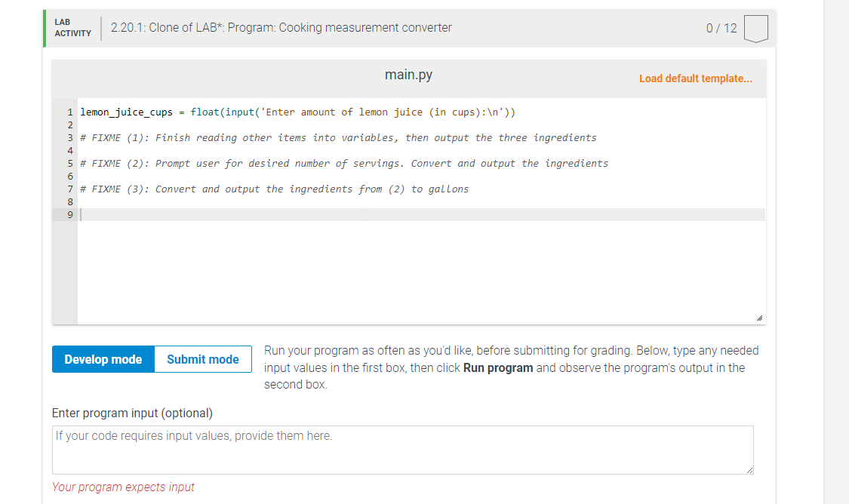Click bold 'Run program' text in instructions
The width and height of the screenshot is (849, 504).
point(498,368)
